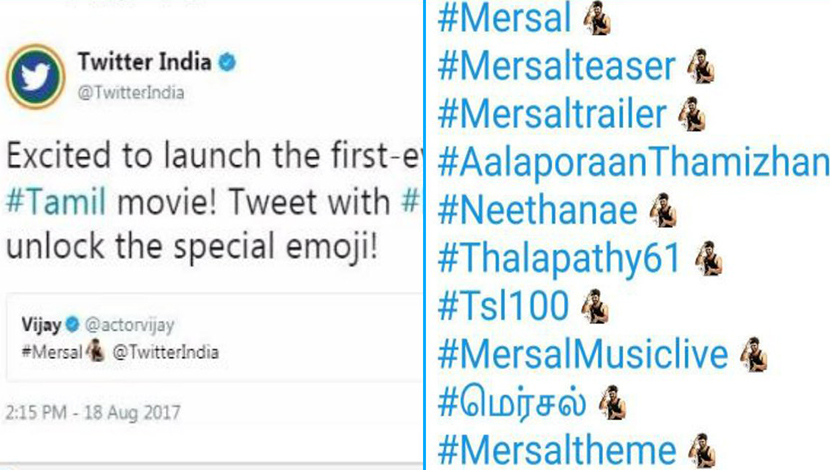Image resolution: width=830 pixels, height=470 pixels.
Task: Click the emoji beside #Neethanae
Action: point(663,210)
